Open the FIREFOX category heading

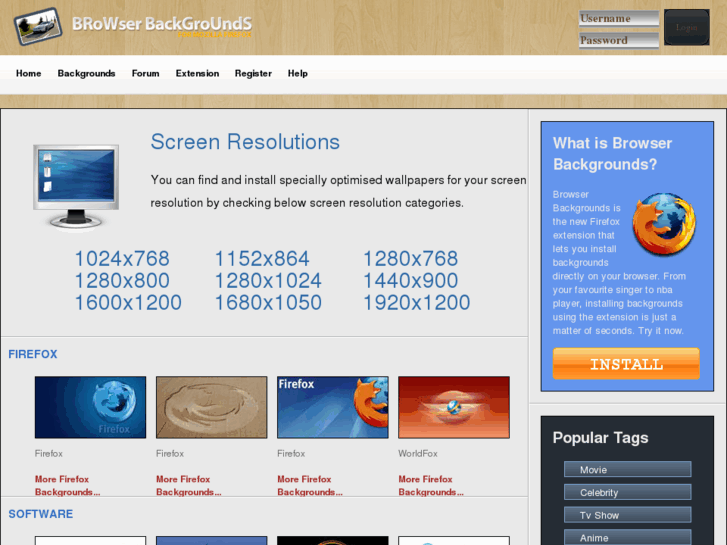click(x=33, y=354)
